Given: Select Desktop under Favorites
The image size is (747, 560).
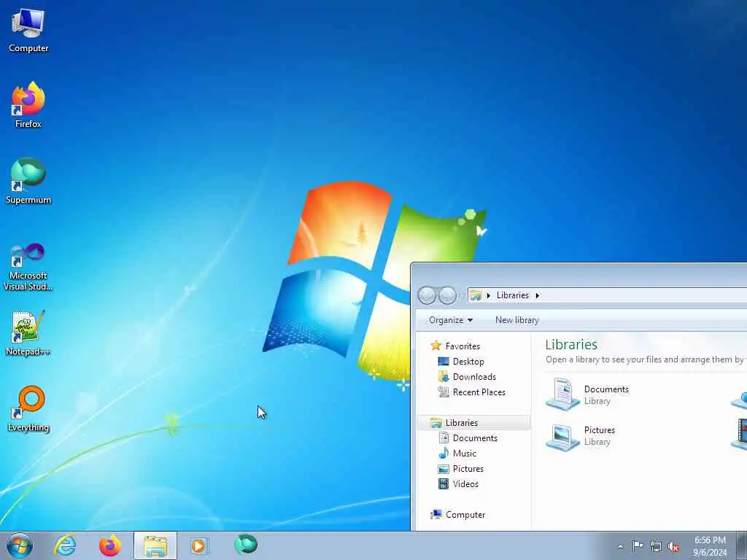Looking at the screenshot, I should [468, 362].
